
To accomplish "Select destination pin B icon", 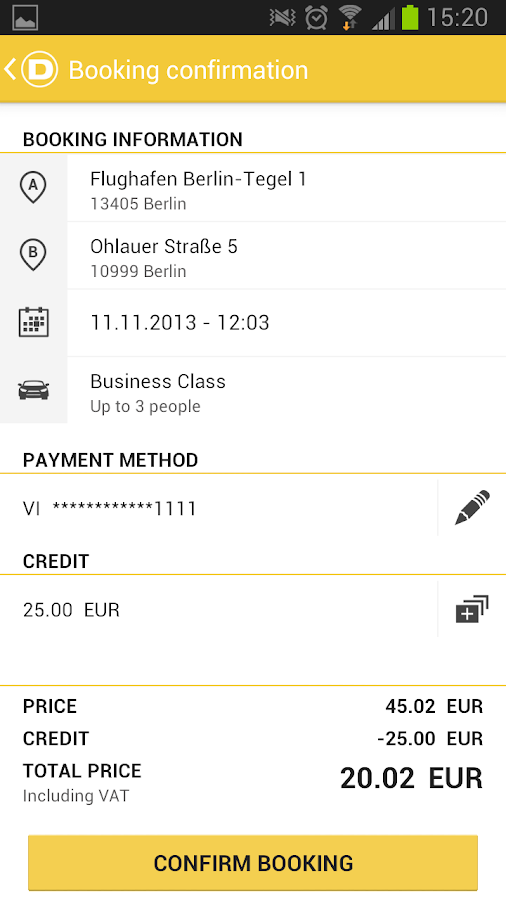I will 33,255.
